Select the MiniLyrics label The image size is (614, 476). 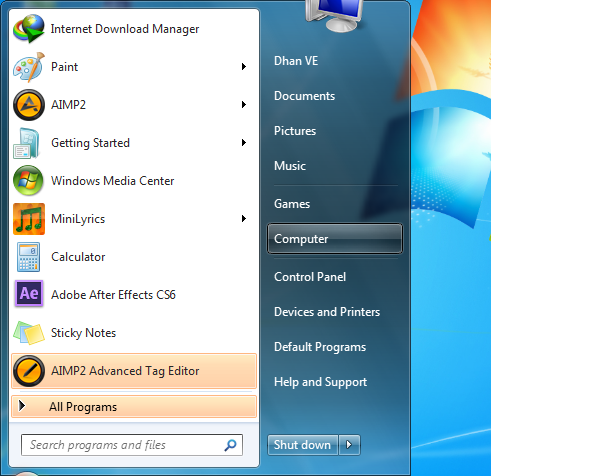point(78,219)
